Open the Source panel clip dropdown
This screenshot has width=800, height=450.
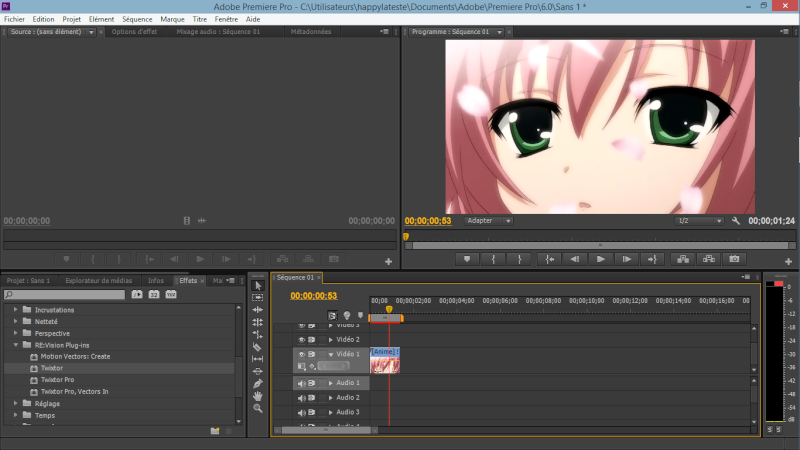[x=91, y=32]
